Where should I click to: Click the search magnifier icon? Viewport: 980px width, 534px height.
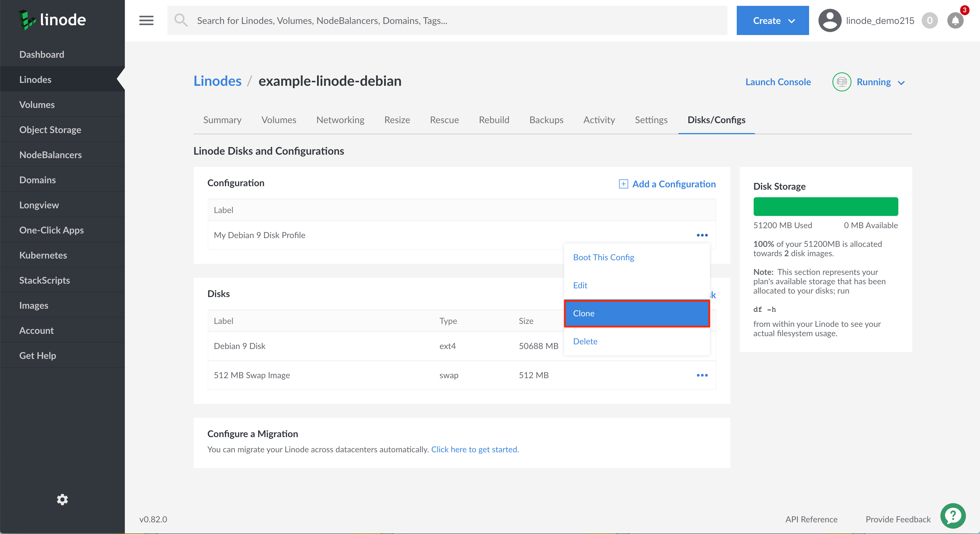pyautogui.click(x=181, y=20)
